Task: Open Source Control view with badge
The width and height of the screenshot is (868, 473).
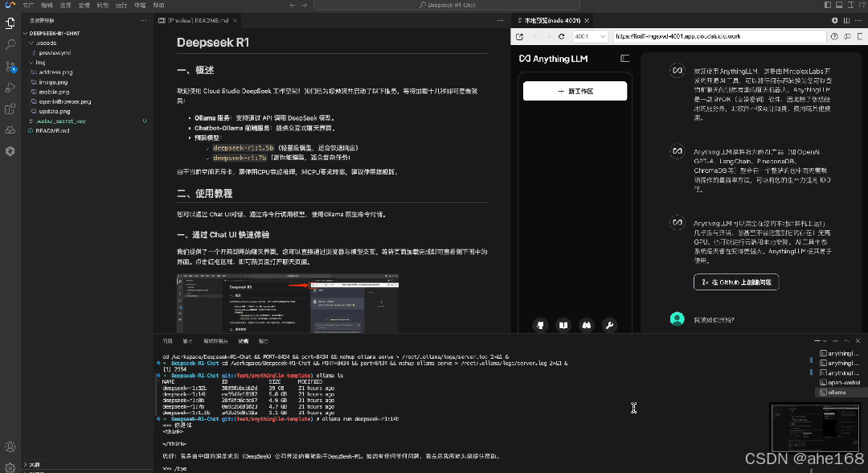Action: [x=10, y=66]
